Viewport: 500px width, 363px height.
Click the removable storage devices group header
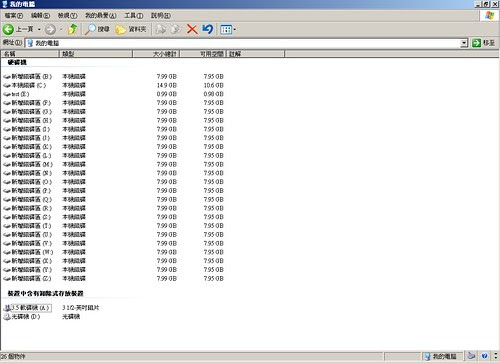tap(45, 294)
